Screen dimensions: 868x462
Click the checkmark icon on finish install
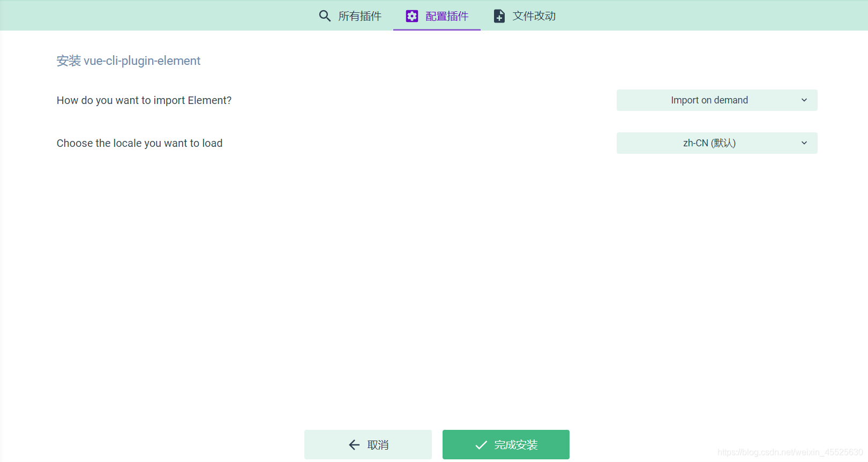point(481,445)
